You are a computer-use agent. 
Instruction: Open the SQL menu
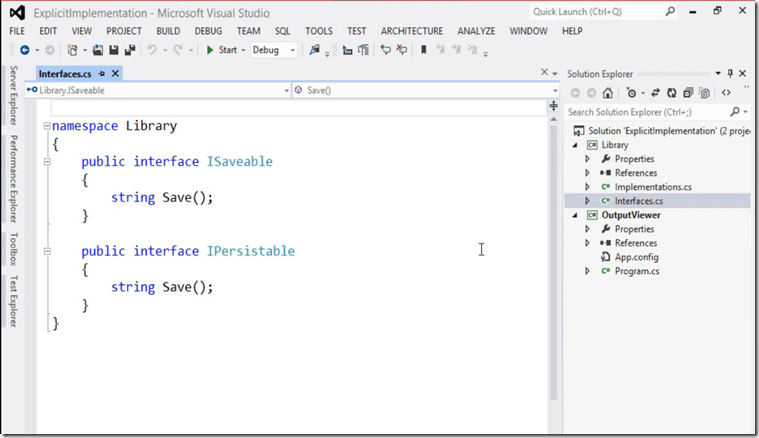pyautogui.click(x=283, y=31)
